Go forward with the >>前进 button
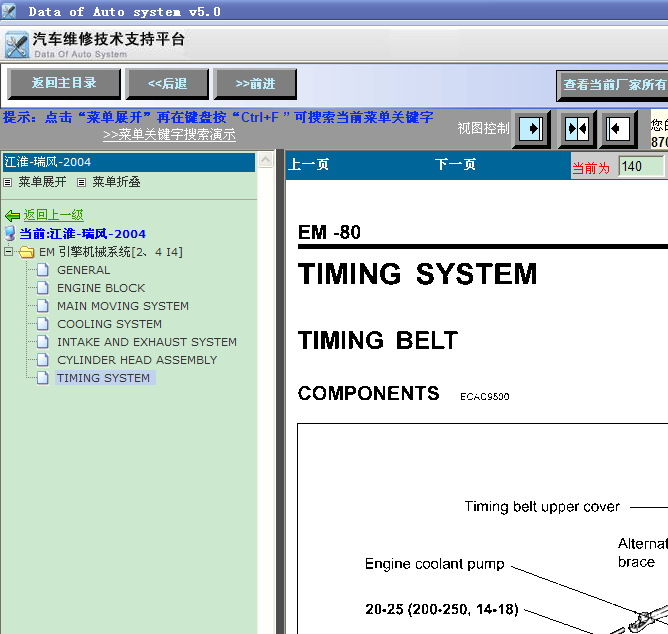 pyautogui.click(x=255, y=84)
